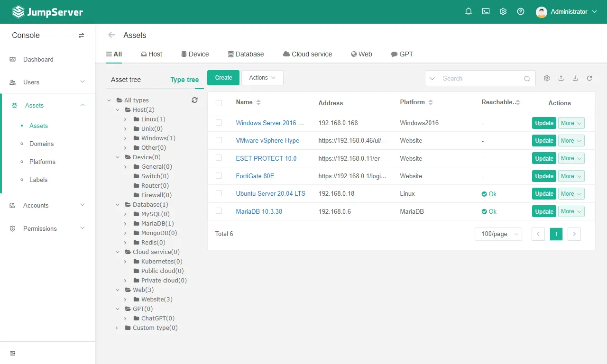
Task: Open the help question mark icon
Action: [521, 12]
